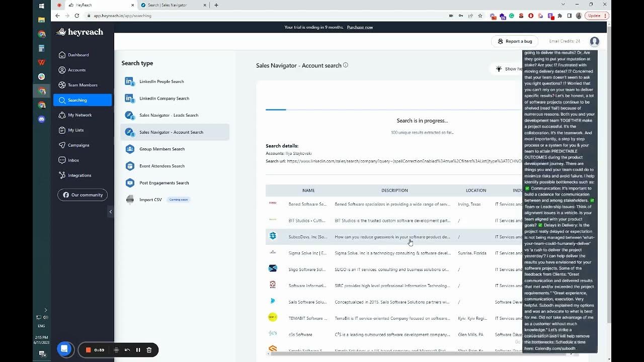Viewport: 644px width, 362px height.
Task: Click the Chrome Update button
Action: tap(597, 16)
